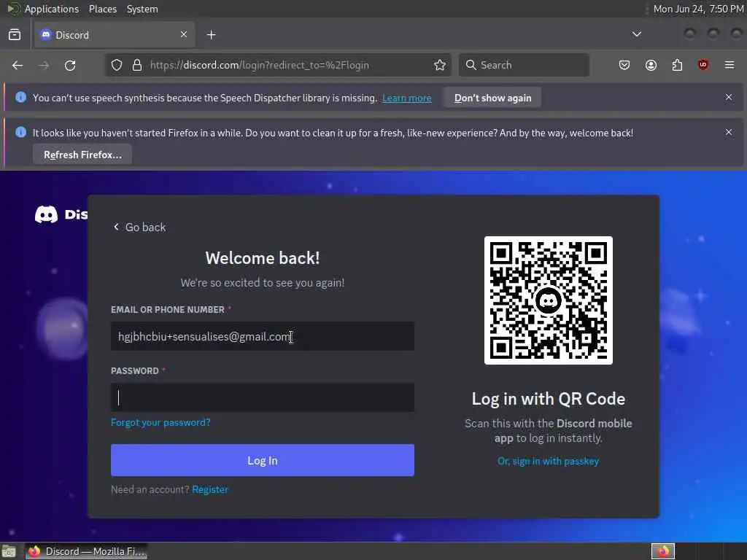Click the Refresh Firefox button
The image size is (747, 560).
[82, 155]
